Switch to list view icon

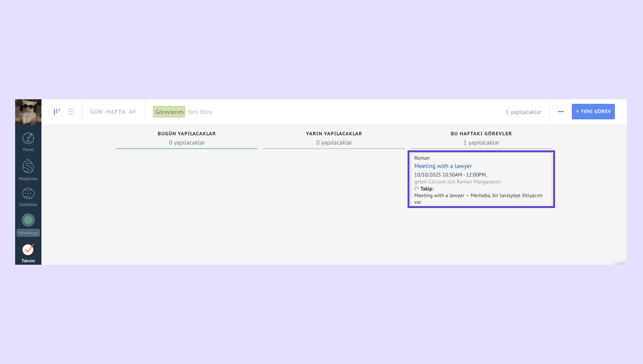click(70, 112)
